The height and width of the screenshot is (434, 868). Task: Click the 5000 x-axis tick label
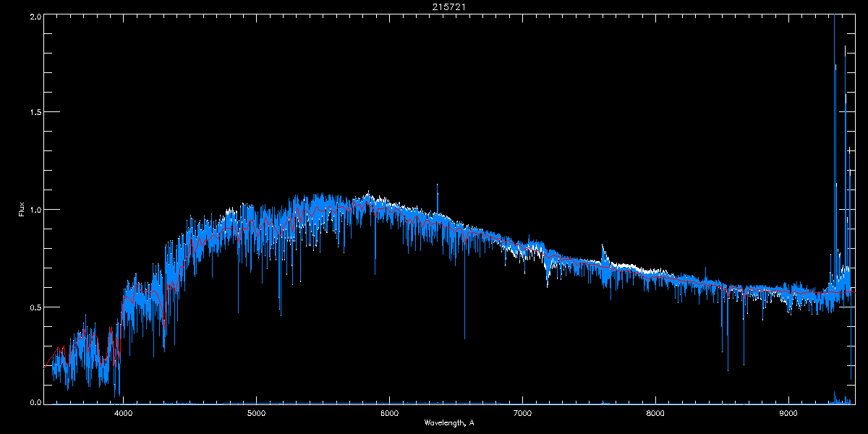(x=256, y=414)
